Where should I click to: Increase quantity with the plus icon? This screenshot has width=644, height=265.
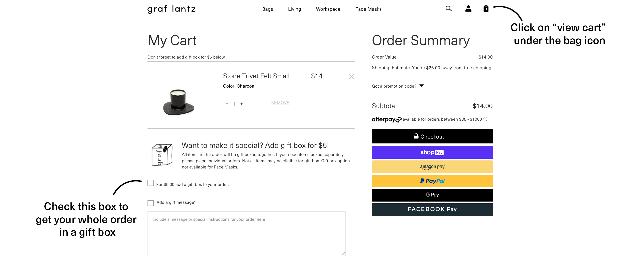click(241, 104)
